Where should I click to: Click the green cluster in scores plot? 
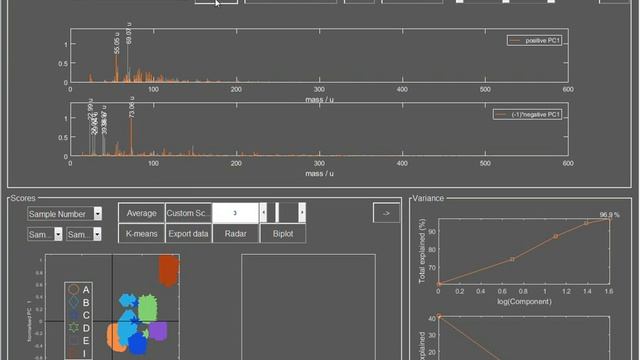pos(147,308)
